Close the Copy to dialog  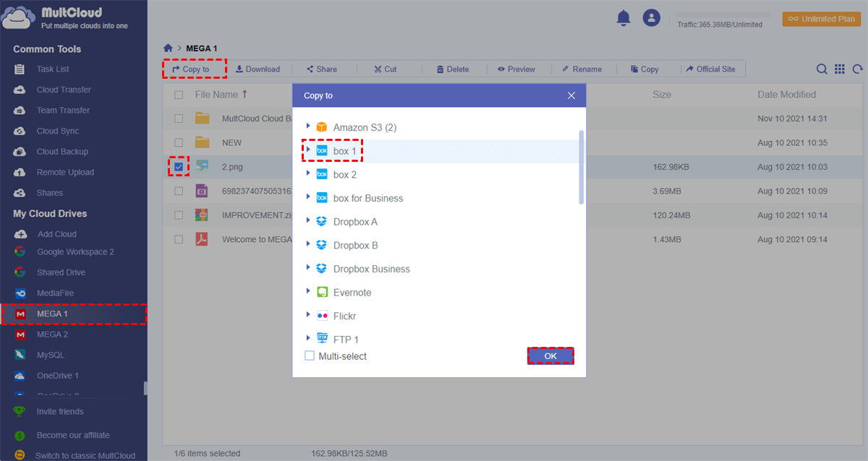coord(571,95)
